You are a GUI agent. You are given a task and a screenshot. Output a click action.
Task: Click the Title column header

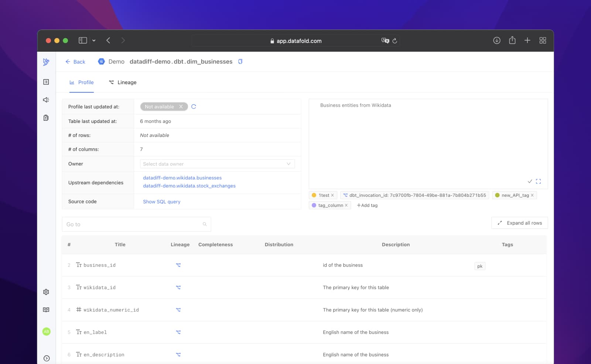tap(120, 244)
